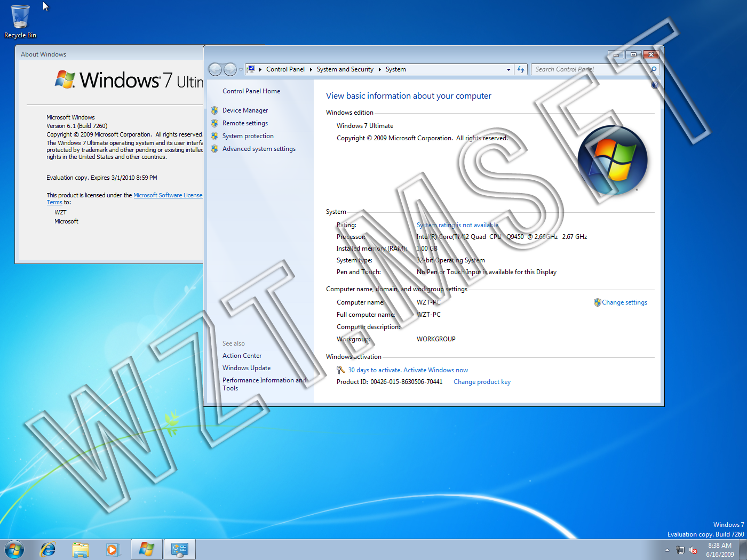The width and height of the screenshot is (747, 560).
Task: Launch Internet Explorer from the taskbar
Action: pos(48,549)
